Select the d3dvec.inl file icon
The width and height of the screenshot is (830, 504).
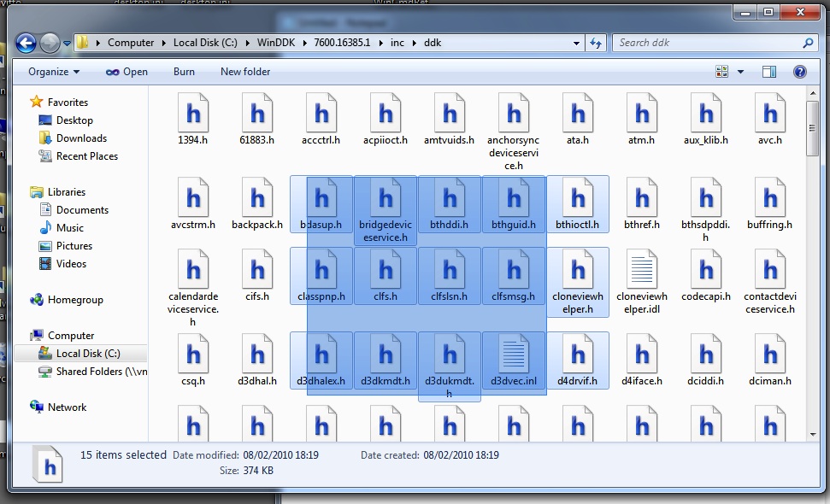514,355
